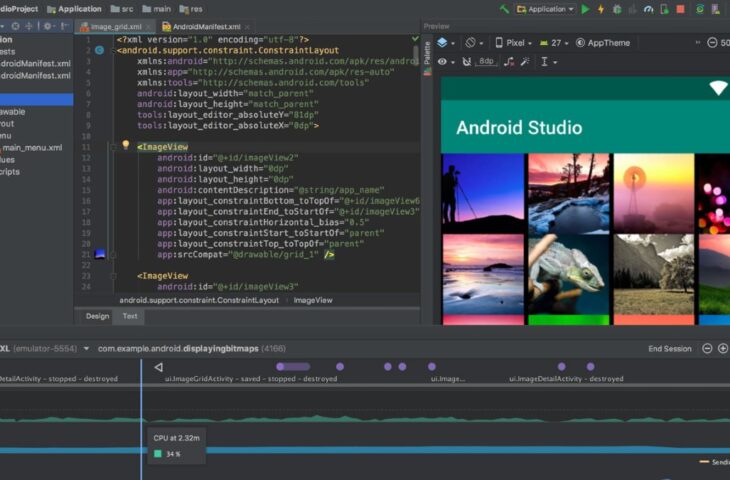Click the res breadcrumb folder
This screenshot has width=730, height=480.
point(191,9)
